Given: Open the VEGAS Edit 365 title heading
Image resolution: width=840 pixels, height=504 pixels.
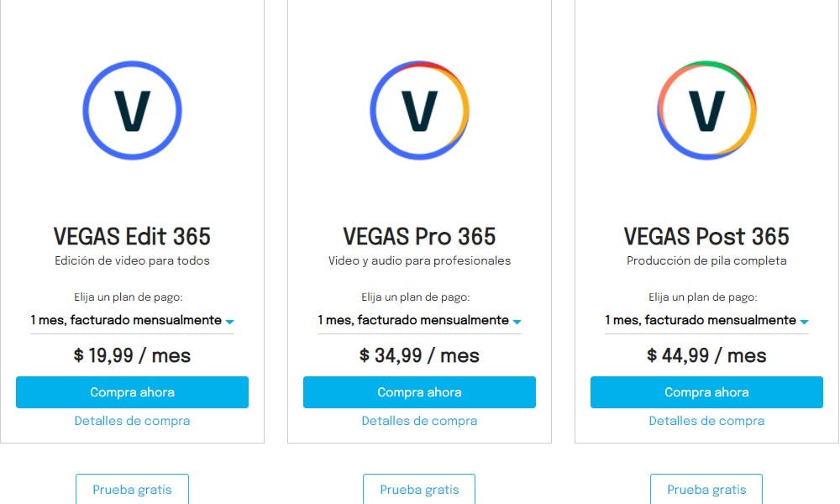Looking at the screenshot, I should coord(132,236).
